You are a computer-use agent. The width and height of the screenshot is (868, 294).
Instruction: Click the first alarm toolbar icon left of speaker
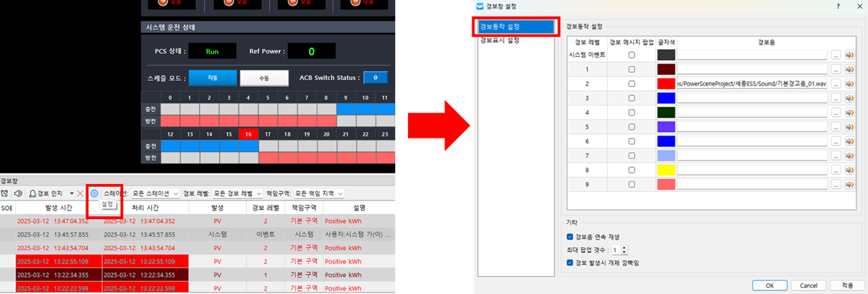pyautogui.click(x=5, y=193)
